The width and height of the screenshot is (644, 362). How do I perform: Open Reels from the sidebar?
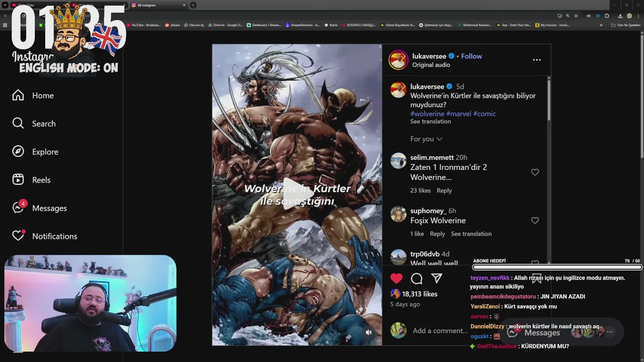pos(31,180)
